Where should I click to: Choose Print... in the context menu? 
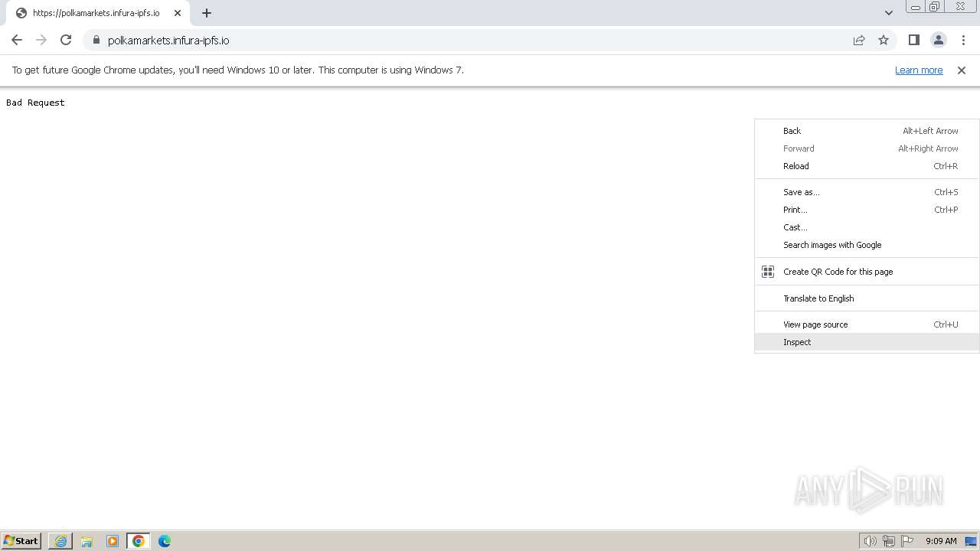click(x=867, y=210)
